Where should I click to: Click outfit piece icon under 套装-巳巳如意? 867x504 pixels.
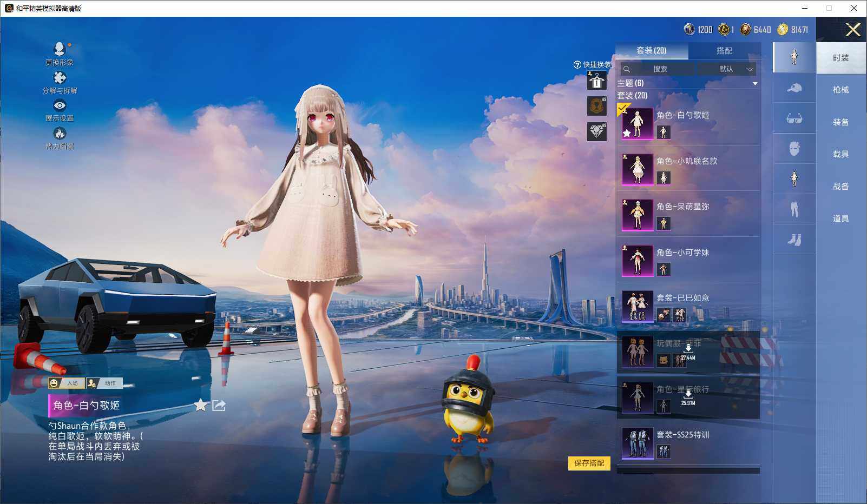[679, 315]
